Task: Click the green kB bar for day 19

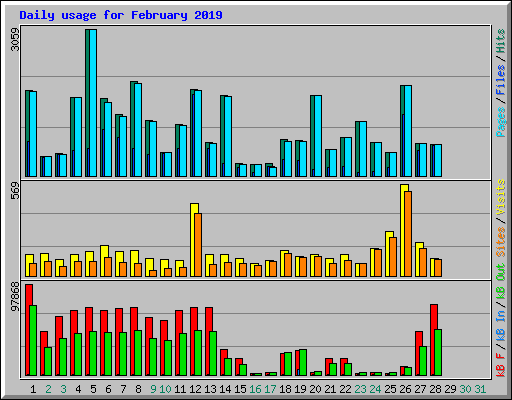Action: (303, 363)
